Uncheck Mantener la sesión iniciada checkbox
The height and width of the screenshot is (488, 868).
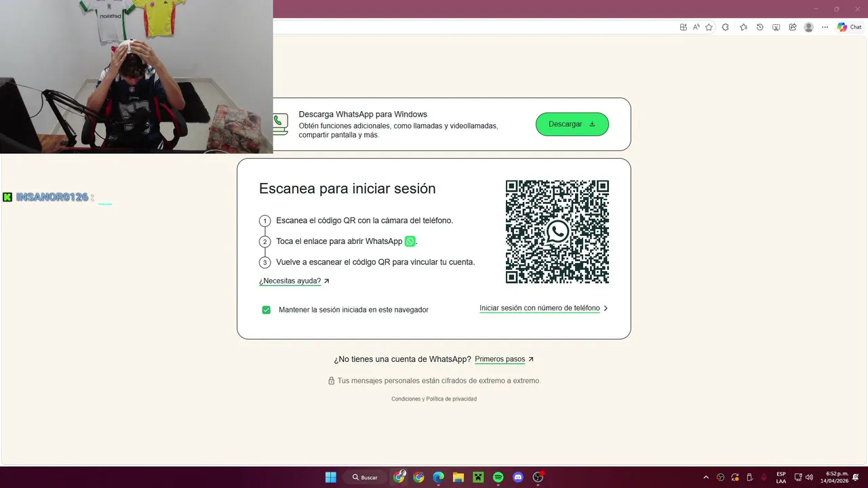click(x=267, y=310)
